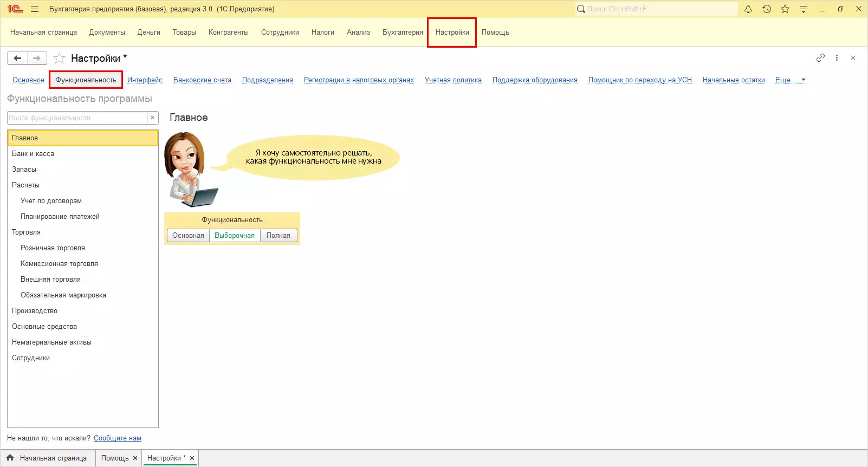Select Выборочная functionality mode
868x467 pixels.
coord(235,235)
